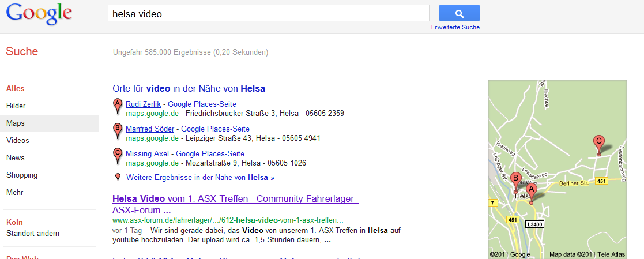644x259 pixels.
Task: Click address Friedrichsbrücker Straße 3, Helsa
Action: 244,113
